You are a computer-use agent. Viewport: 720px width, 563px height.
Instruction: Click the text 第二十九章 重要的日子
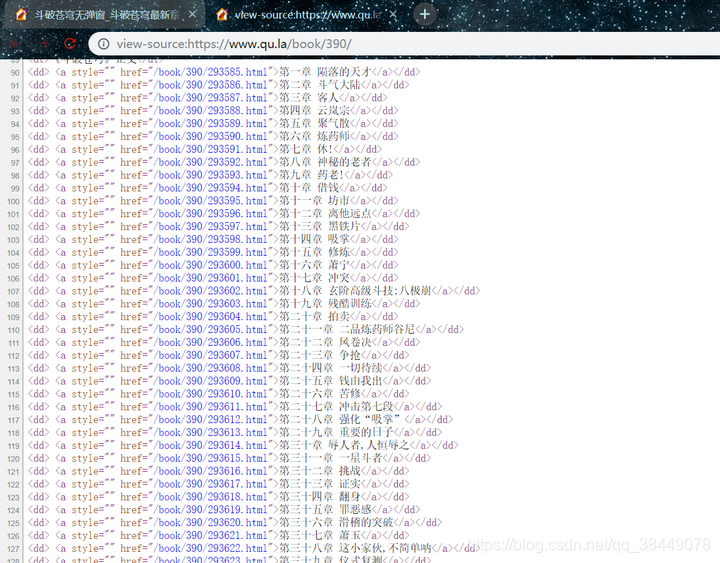point(336,432)
